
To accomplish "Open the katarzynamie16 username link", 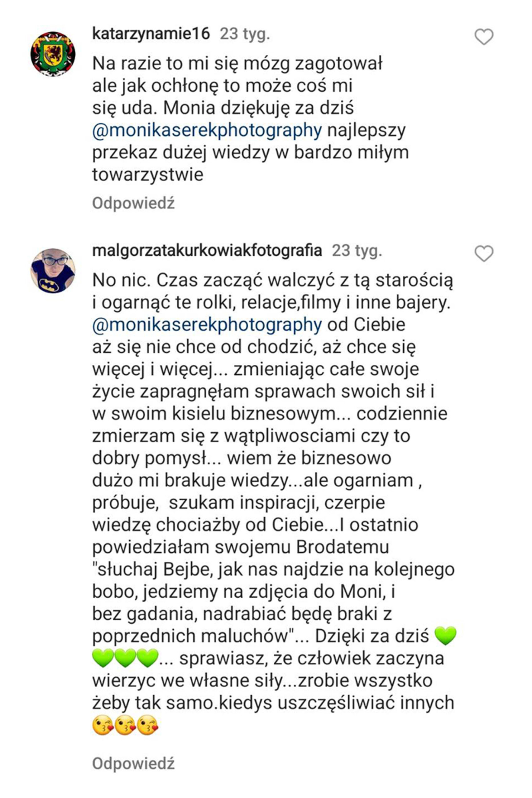I will 151,34.
